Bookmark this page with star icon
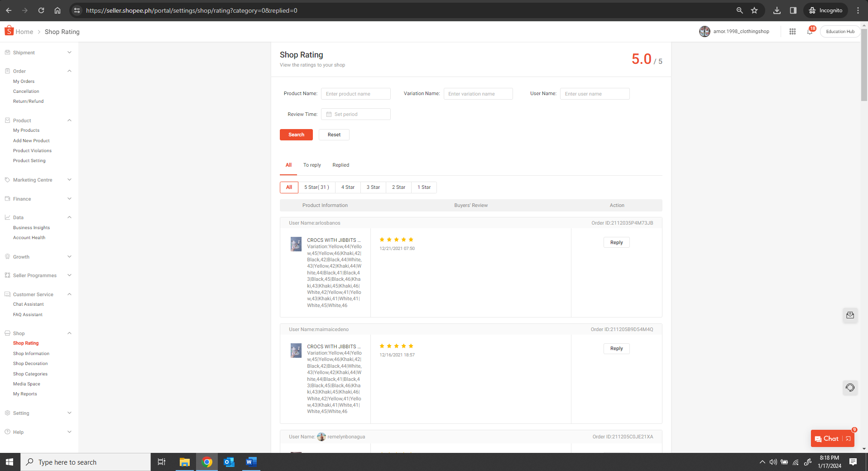 coord(754,10)
